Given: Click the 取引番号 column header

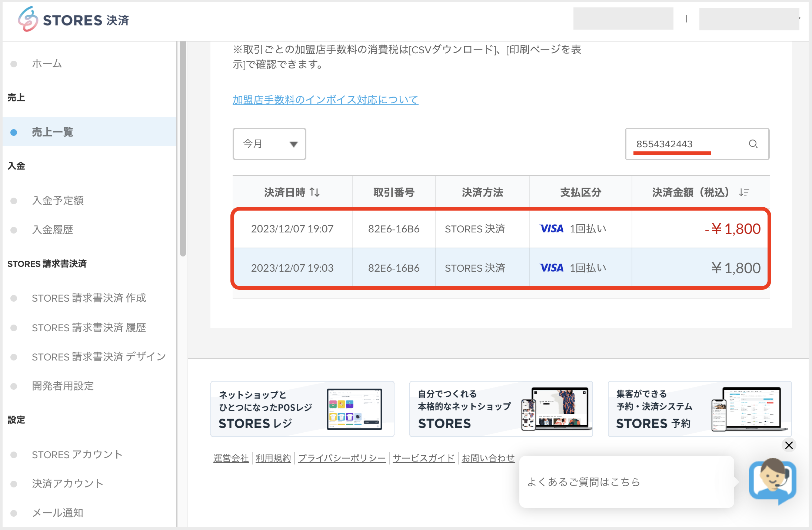Looking at the screenshot, I should point(394,192).
